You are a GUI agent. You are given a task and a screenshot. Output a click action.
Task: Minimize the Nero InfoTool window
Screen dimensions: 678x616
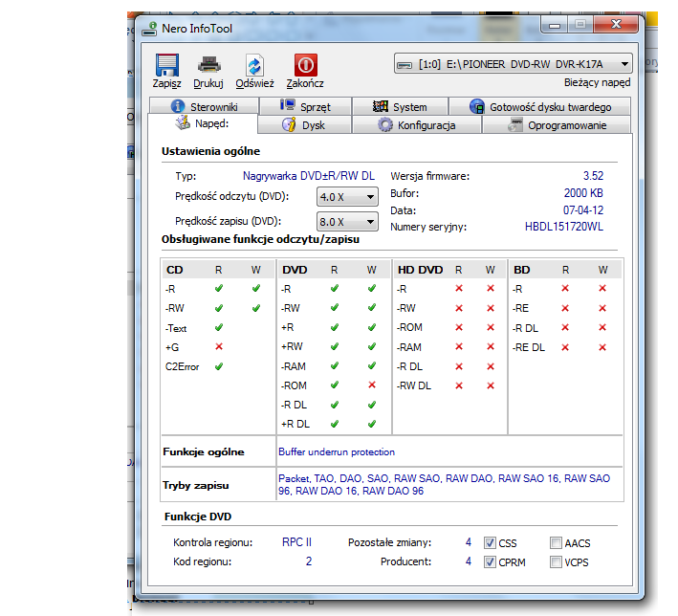click(x=555, y=25)
